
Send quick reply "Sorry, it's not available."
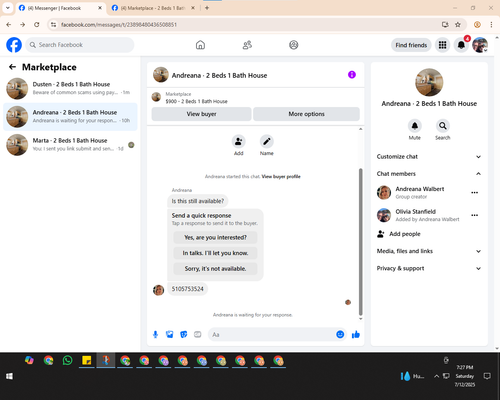(x=215, y=269)
